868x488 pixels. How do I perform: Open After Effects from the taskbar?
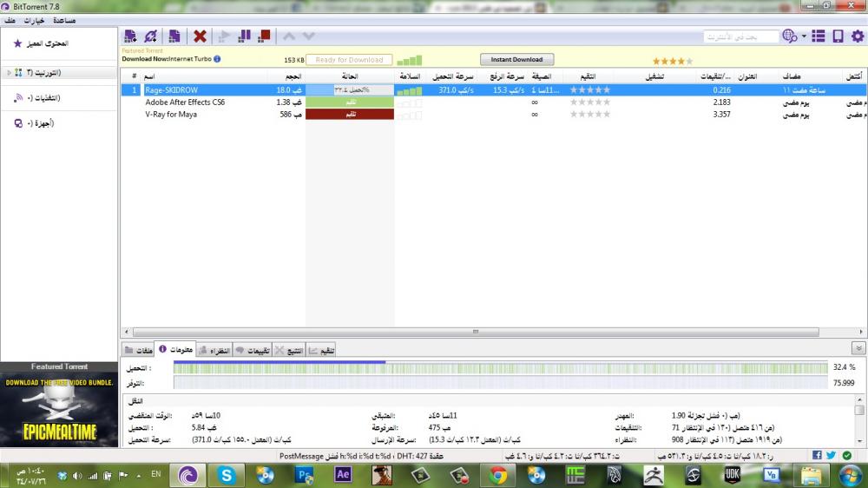click(343, 475)
